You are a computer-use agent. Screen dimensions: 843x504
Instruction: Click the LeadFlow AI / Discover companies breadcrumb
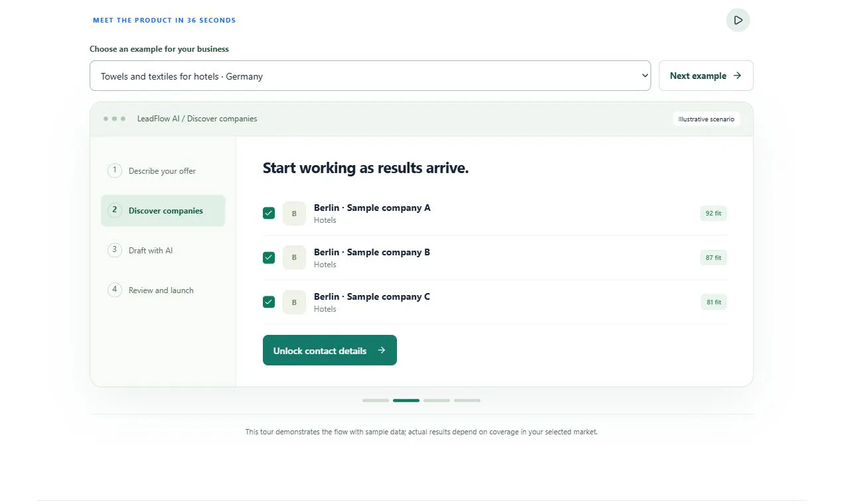pyautogui.click(x=197, y=119)
